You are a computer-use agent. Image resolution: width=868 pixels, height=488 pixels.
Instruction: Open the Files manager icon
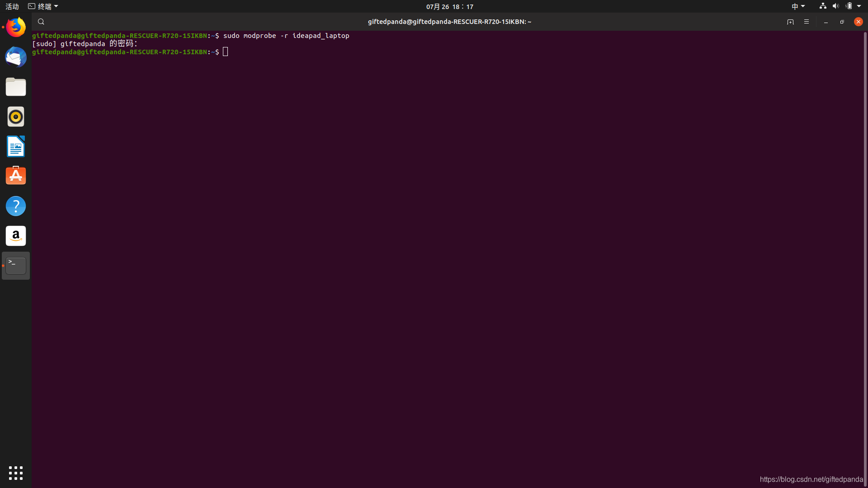[x=16, y=87]
